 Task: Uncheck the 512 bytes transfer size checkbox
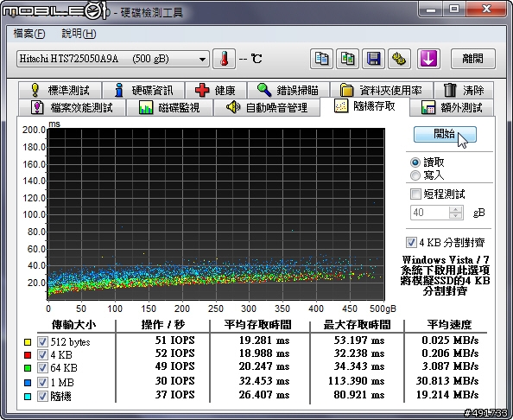pos(42,341)
